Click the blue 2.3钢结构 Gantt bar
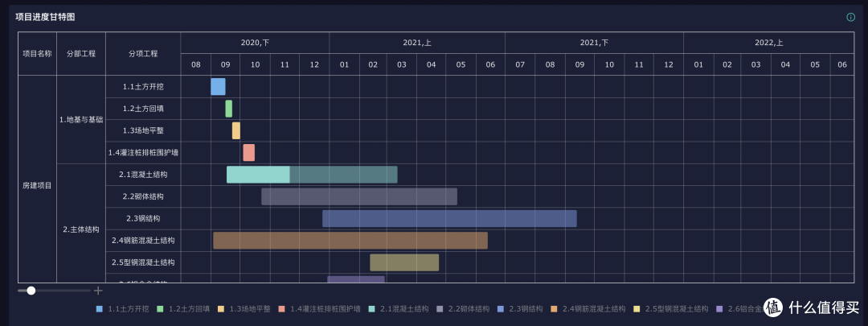Image resolution: width=868 pixels, height=326 pixels. (449, 218)
